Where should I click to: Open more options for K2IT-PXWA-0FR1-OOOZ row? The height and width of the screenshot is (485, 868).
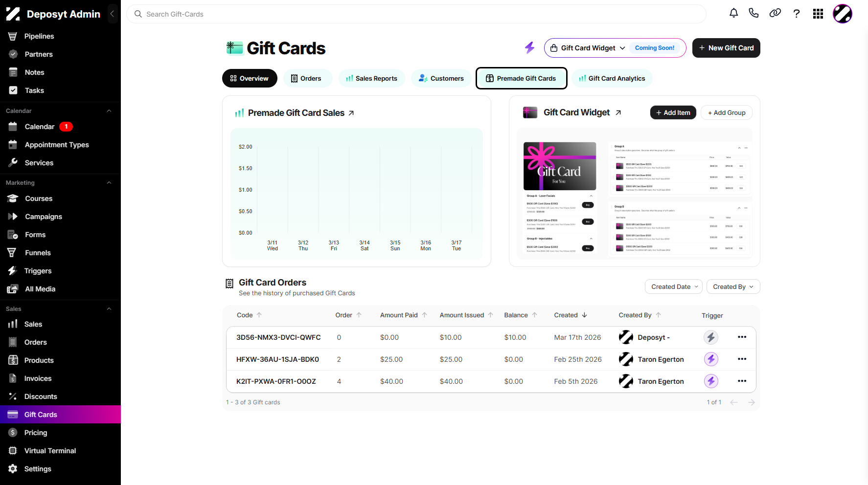pos(742,381)
